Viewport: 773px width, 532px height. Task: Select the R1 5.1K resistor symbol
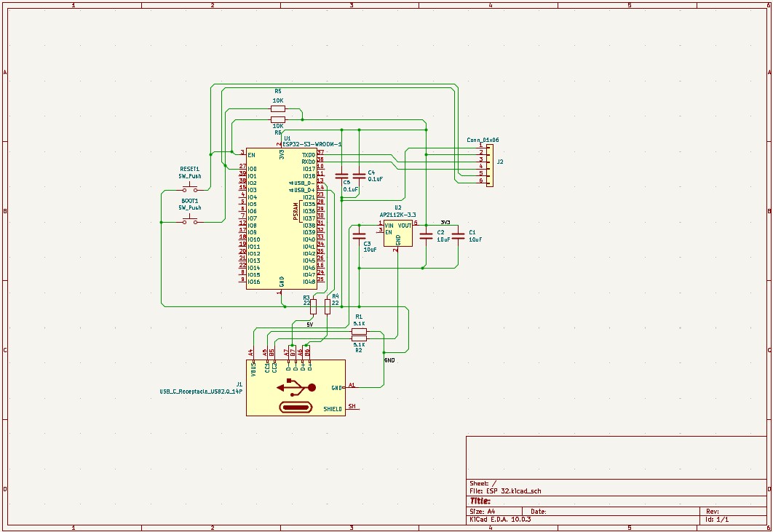tap(359, 331)
